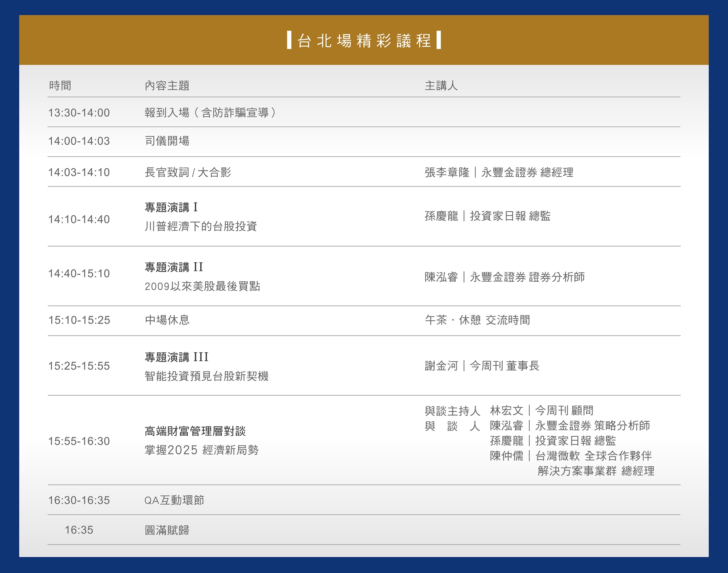Viewport: 728px width, 573px height.
Task: Click the 內容主題 column header
Action: pyautogui.click(x=167, y=86)
